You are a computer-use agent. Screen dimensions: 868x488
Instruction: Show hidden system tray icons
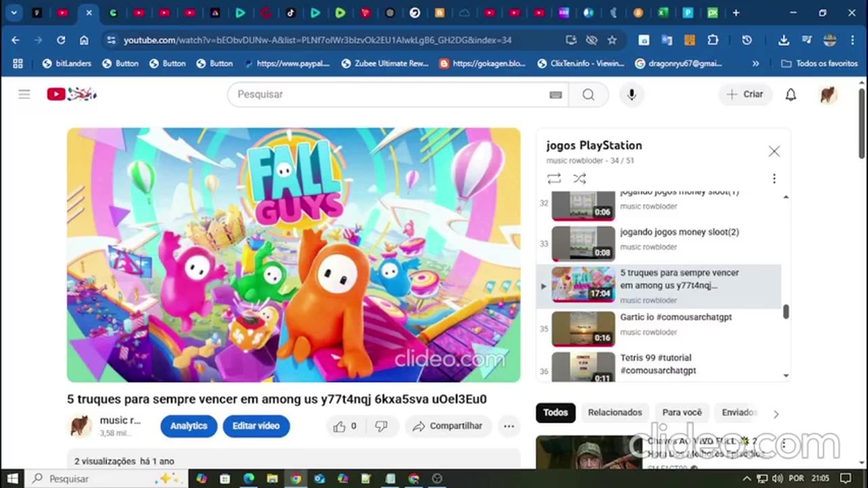click(x=747, y=479)
